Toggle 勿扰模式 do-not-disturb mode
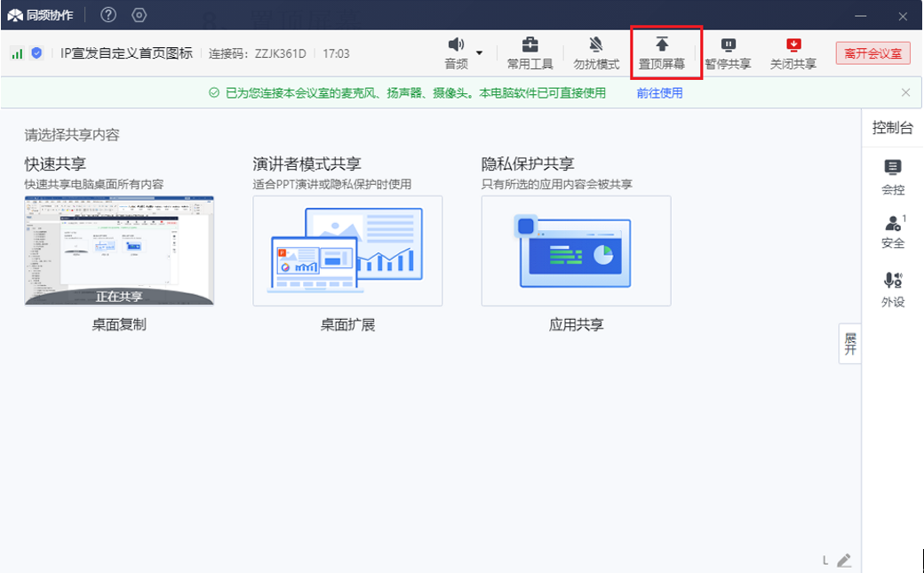The height and width of the screenshot is (573, 924). pyautogui.click(x=595, y=46)
